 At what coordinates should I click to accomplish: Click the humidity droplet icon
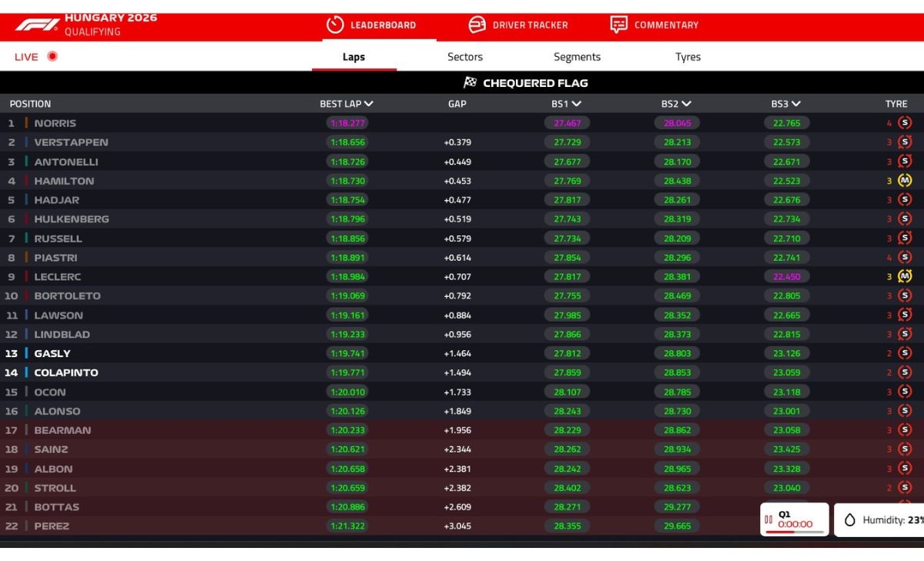pos(850,520)
